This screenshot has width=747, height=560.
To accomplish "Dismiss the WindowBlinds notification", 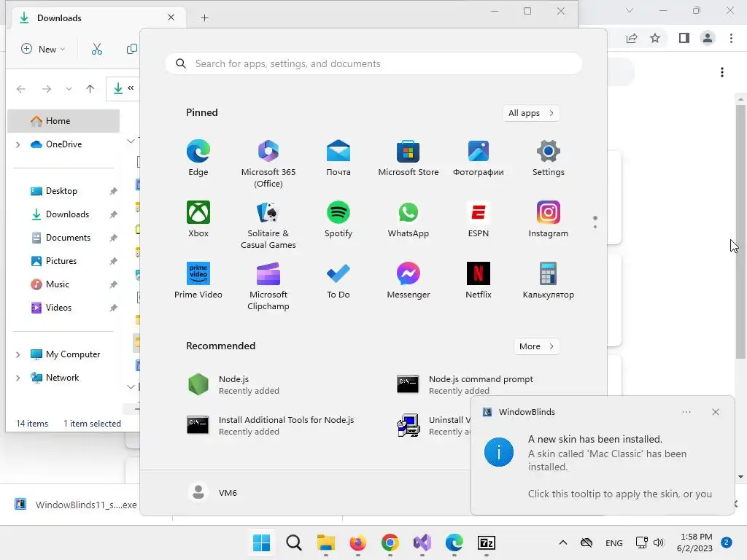I will click(x=715, y=412).
